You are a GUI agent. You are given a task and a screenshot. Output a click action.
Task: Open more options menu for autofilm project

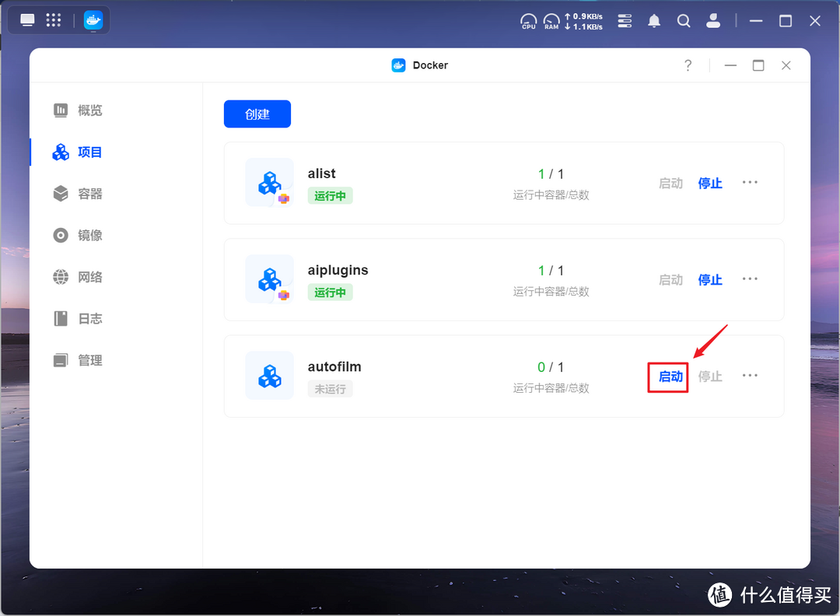click(750, 376)
